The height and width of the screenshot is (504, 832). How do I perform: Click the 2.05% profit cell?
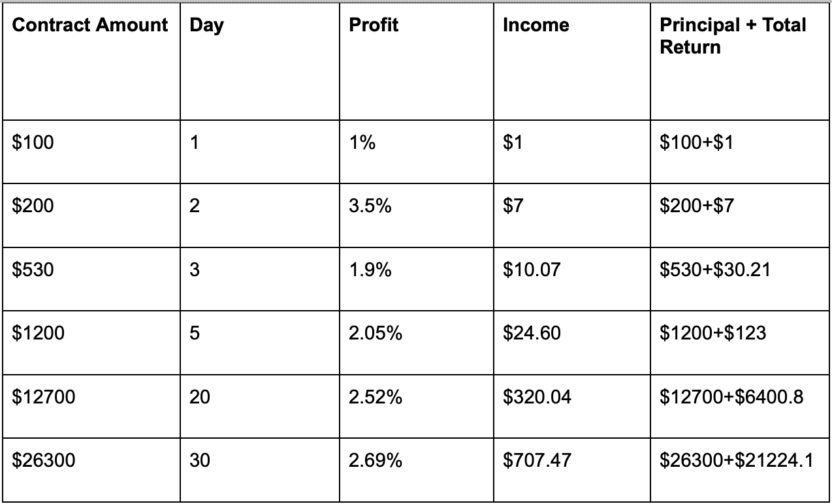416,342
